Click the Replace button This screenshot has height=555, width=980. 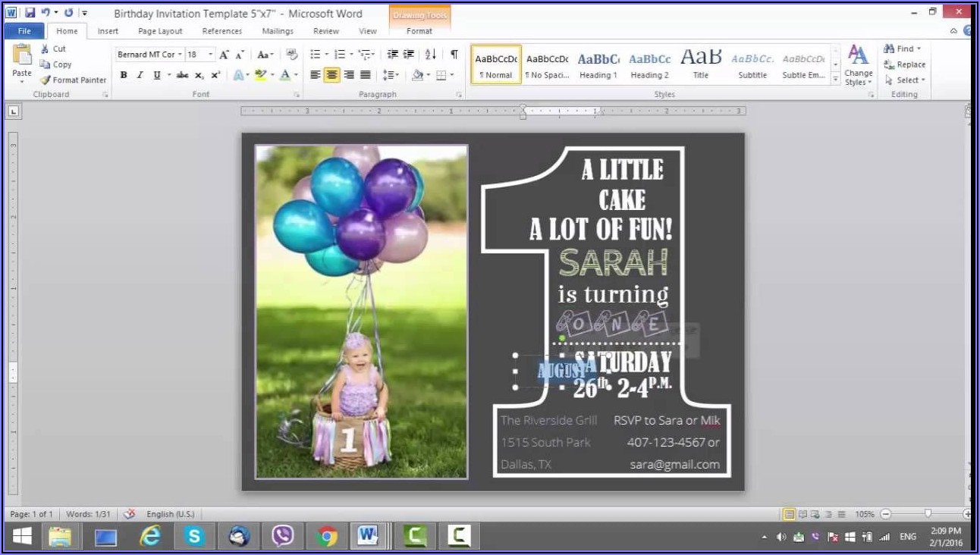905,64
